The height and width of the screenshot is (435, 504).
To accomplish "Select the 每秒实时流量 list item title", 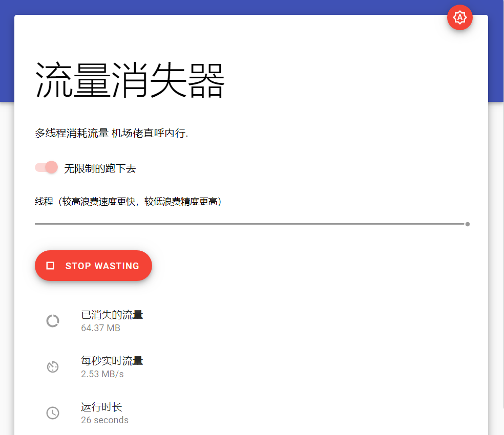I will click(x=112, y=361).
